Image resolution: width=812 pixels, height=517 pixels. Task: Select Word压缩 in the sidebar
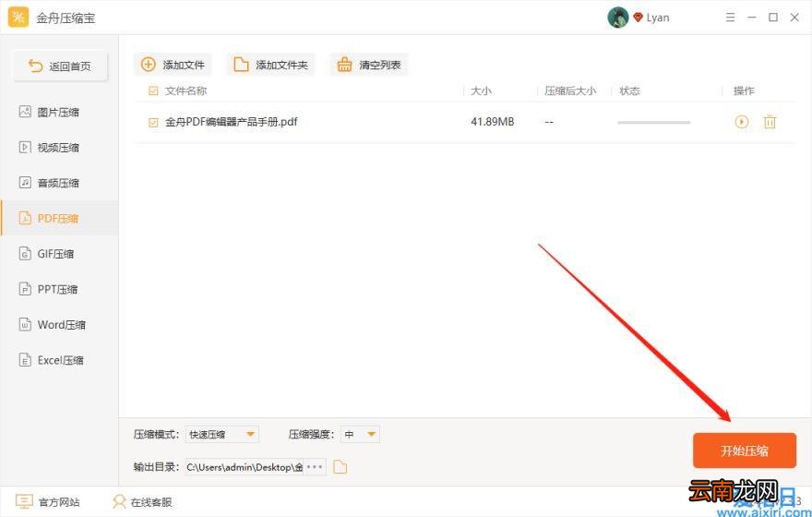pos(59,325)
